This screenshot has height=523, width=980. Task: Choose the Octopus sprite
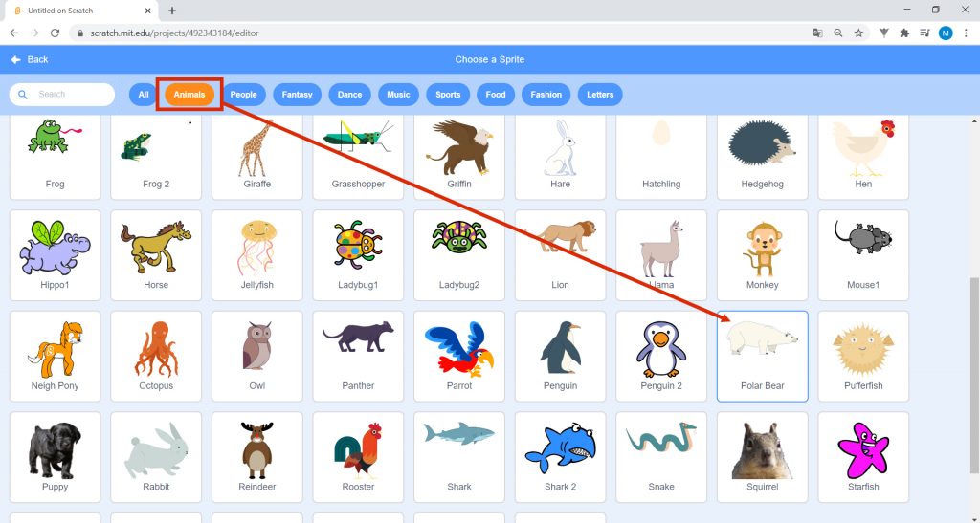click(x=156, y=357)
